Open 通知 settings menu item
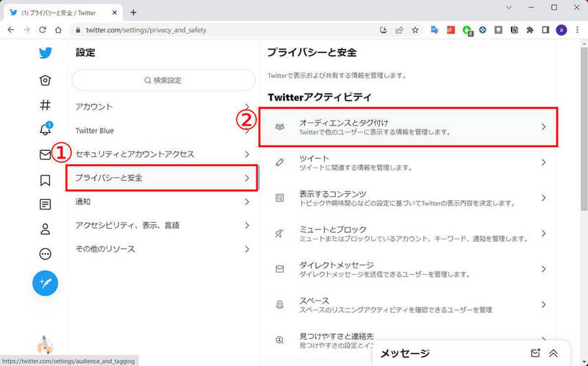 pyautogui.click(x=162, y=202)
